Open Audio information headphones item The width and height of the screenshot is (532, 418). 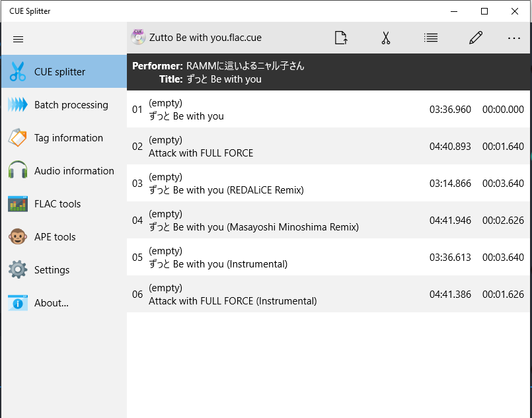63,171
